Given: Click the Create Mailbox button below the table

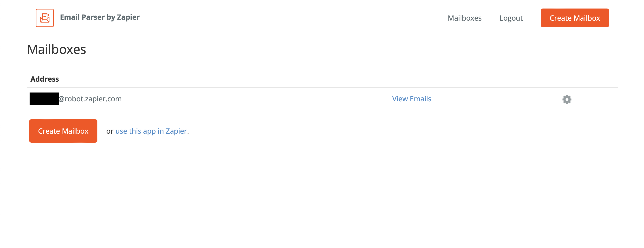Looking at the screenshot, I should (x=63, y=131).
